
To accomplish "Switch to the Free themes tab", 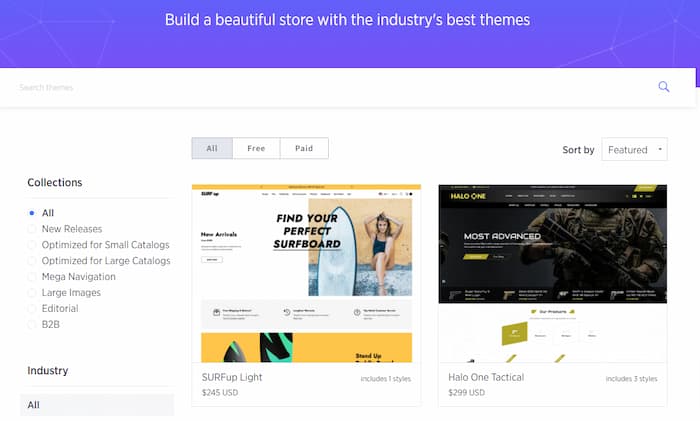I will point(256,148).
